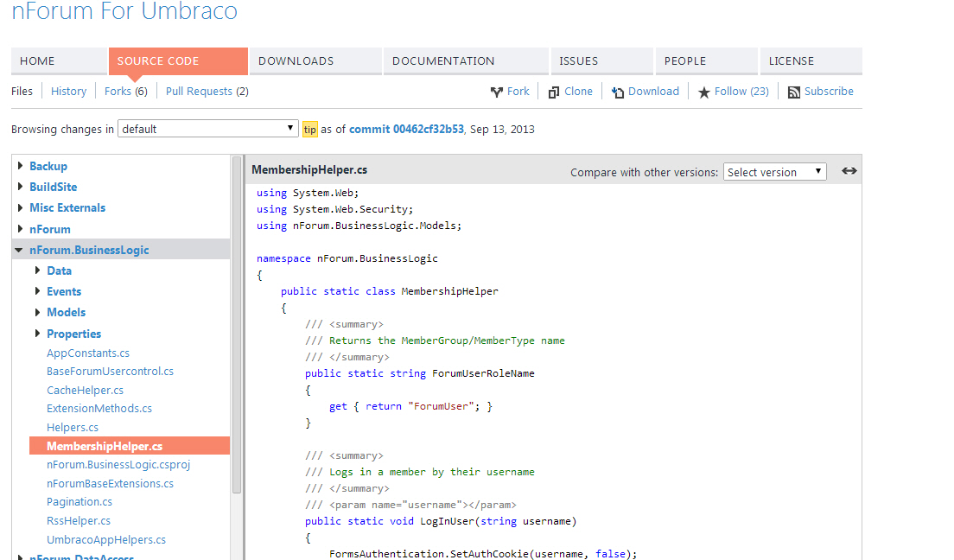Screen dimensions: 954x560
Task: Click the yellow tip tag
Action: click(x=310, y=129)
